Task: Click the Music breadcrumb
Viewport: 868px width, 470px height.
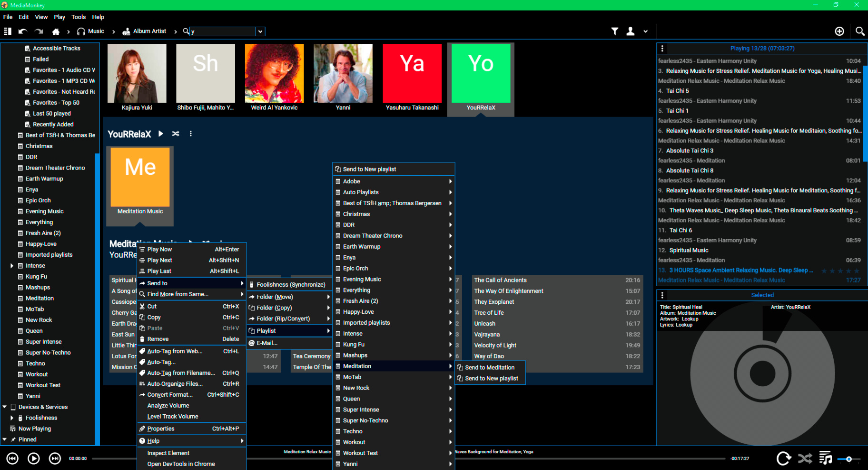Action: 90,31
